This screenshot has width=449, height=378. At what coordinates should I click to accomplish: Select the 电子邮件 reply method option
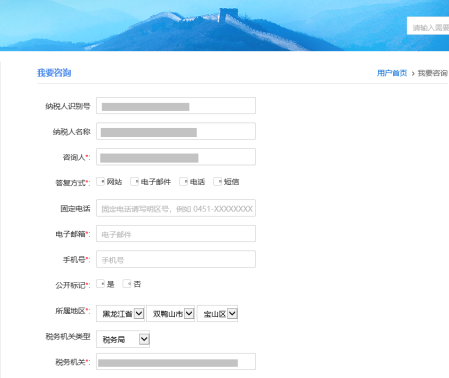pos(135,181)
